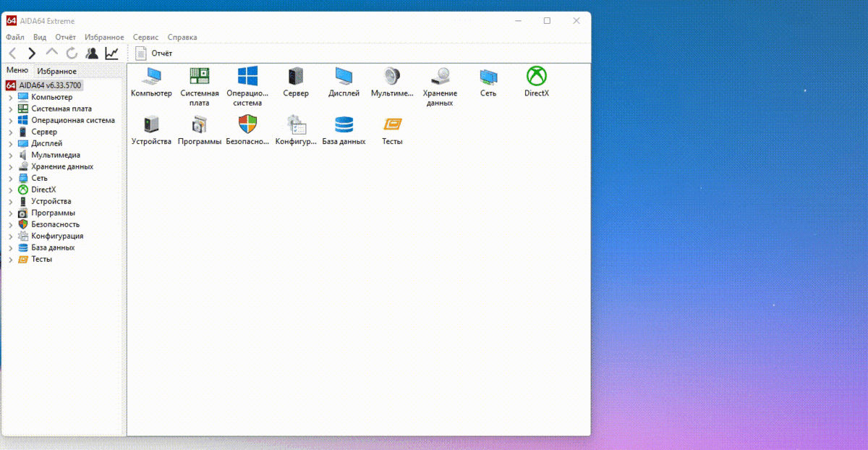Expand the Программы tree node
The height and width of the screenshot is (450, 868).
(x=11, y=213)
